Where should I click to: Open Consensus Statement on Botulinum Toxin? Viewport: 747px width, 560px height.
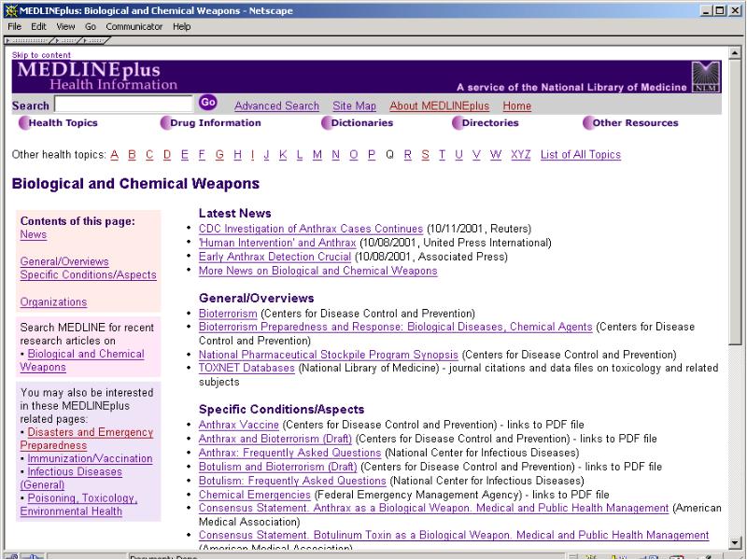tap(454, 535)
